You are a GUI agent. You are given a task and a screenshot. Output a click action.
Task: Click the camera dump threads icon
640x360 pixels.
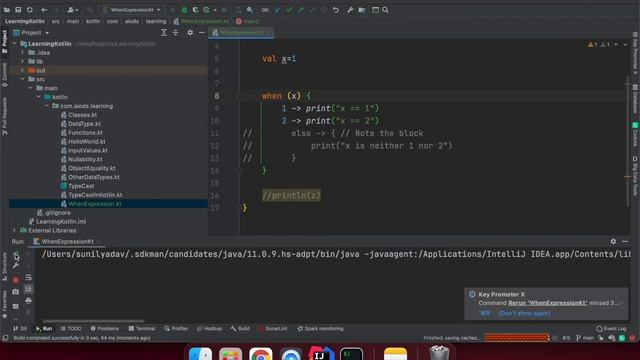click(x=16, y=292)
